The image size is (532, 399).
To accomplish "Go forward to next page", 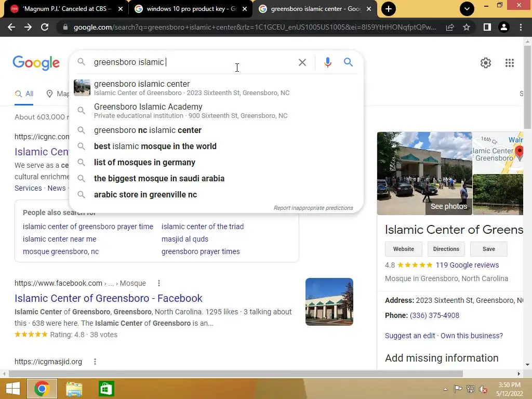I will [x=28, y=27].
